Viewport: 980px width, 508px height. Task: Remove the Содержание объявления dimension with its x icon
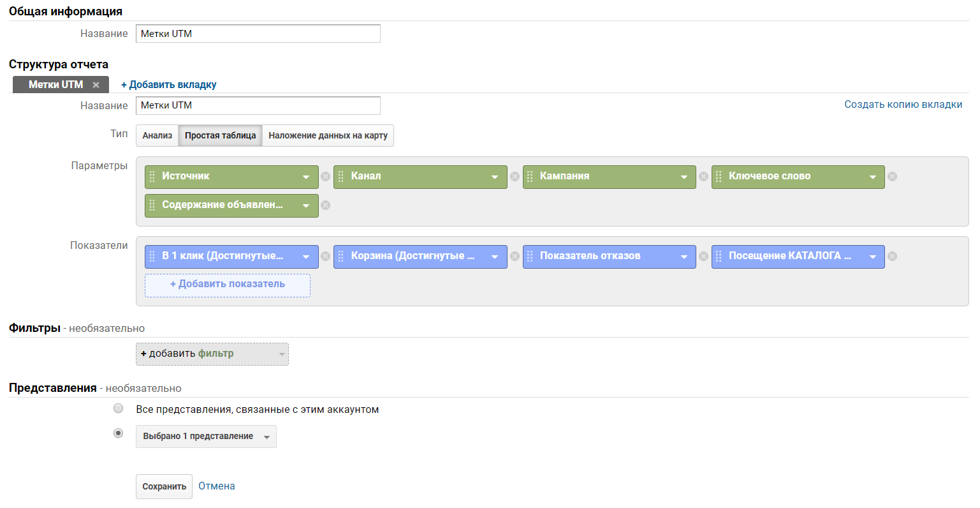point(325,205)
